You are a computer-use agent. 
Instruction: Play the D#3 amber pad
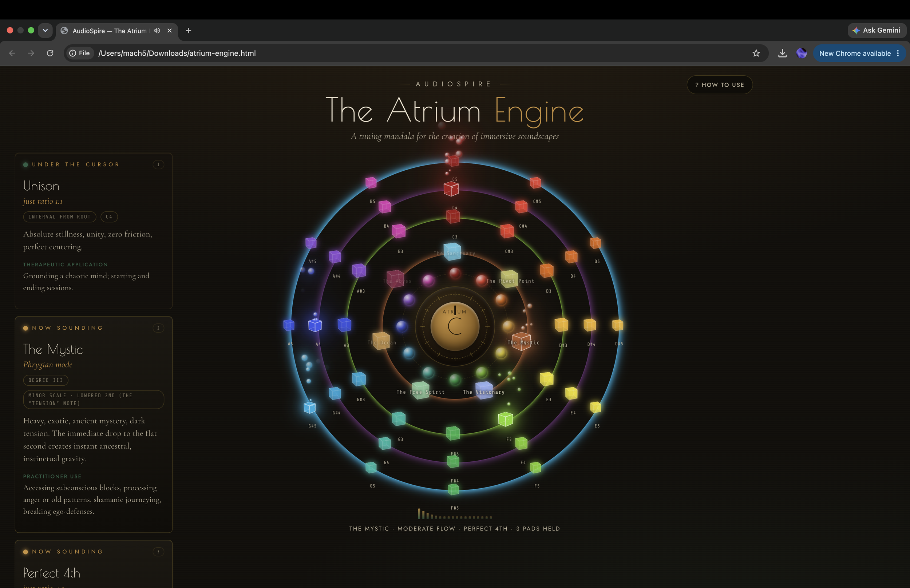tap(561, 325)
